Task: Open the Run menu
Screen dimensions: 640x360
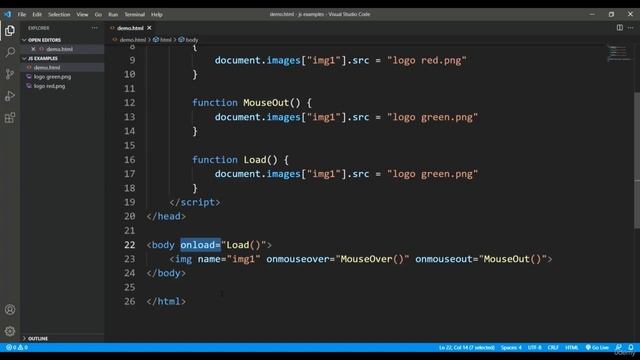Action: coord(113,14)
